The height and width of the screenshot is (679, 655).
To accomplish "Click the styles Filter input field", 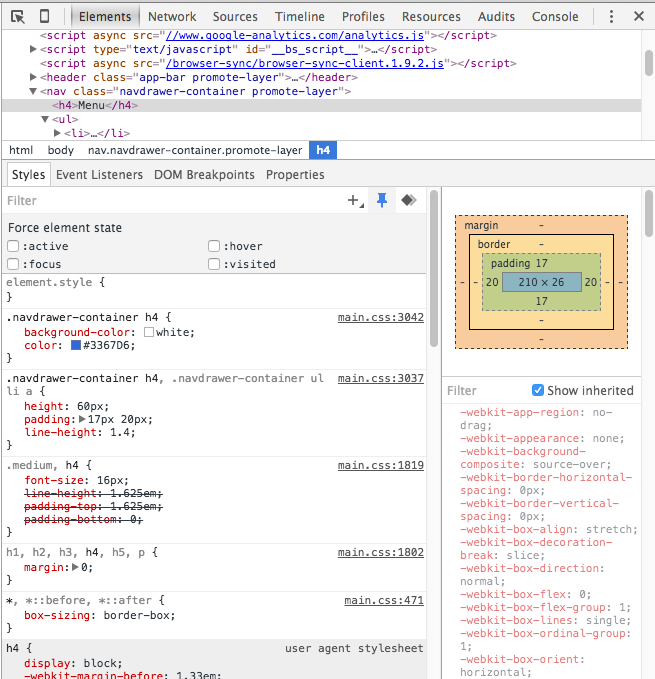I will click(x=173, y=200).
